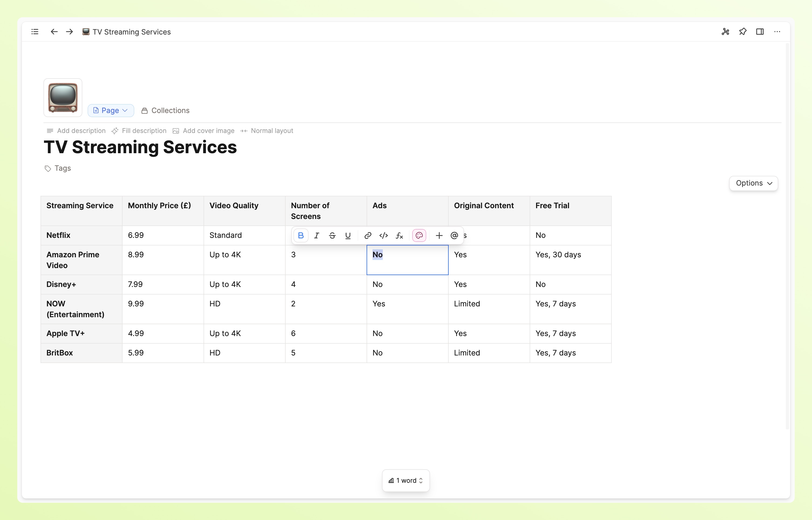Expand the table Options dropdown

pyautogui.click(x=753, y=183)
